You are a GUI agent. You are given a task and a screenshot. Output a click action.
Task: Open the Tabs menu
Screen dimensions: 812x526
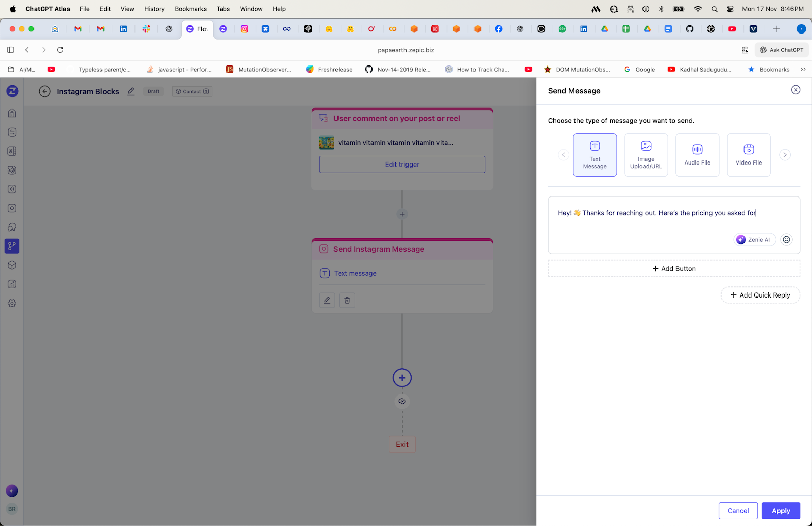click(x=223, y=9)
